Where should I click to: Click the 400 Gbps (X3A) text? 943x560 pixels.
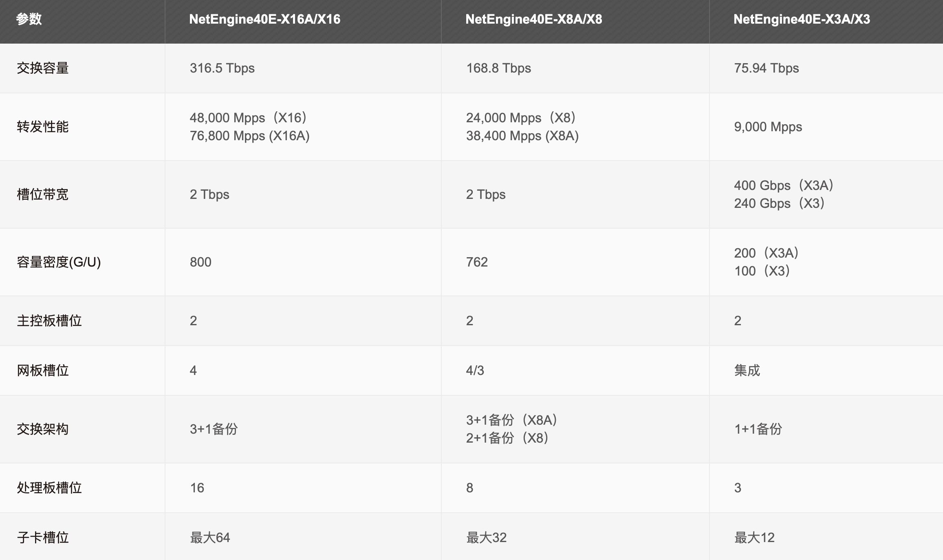coord(784,185)
